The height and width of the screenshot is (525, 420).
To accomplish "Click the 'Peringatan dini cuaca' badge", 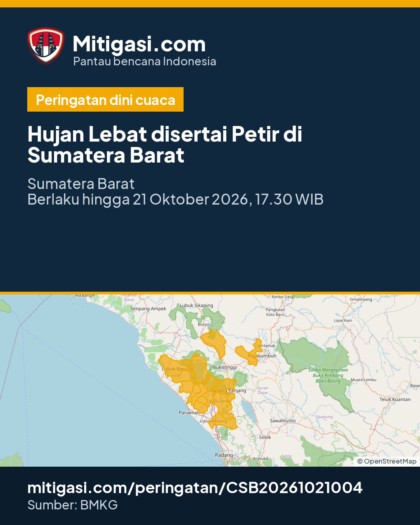I will [105, 100].
